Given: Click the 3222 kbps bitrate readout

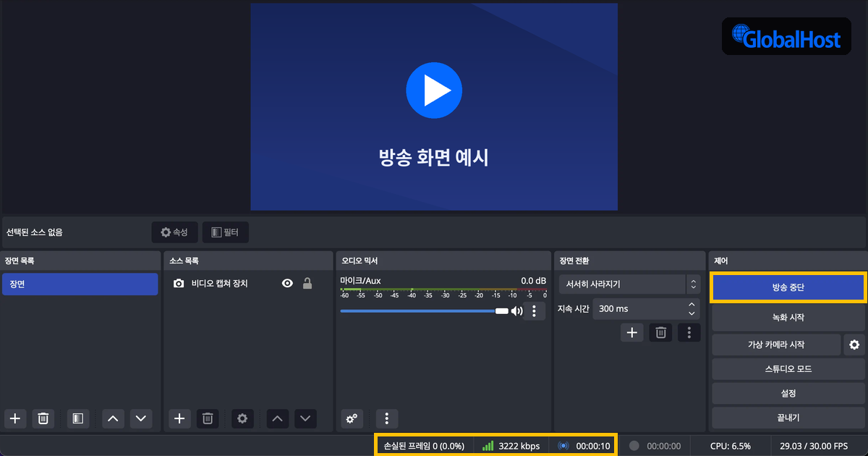Looking at the screenshot, I should [519, 446].
